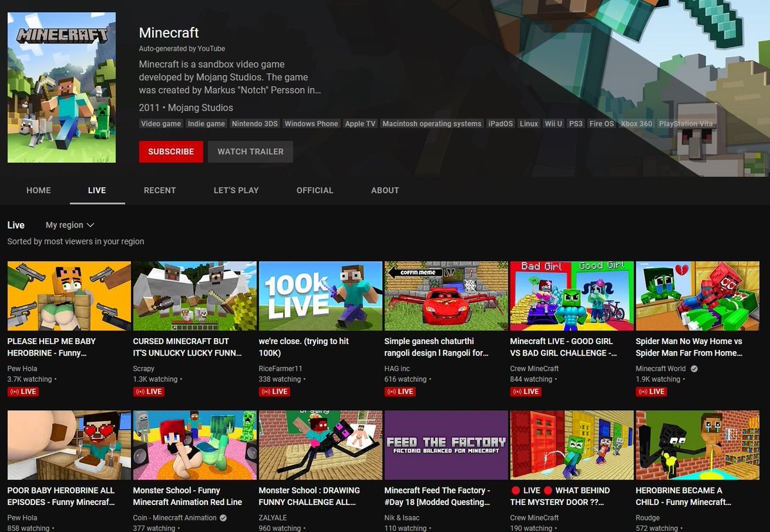This screenshot has height=532, width=770.
Task: Visit the ZALYALE channel link
Action: coord(274,517)
